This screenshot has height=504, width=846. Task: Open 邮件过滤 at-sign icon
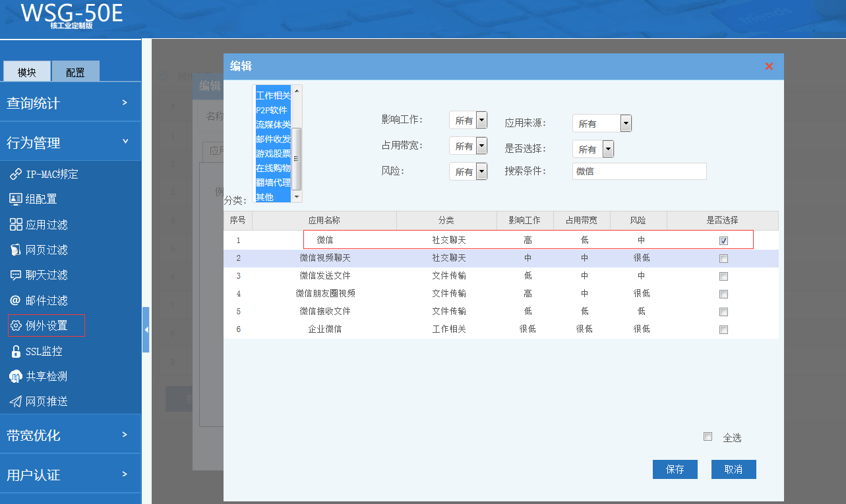tap(16, 300)
